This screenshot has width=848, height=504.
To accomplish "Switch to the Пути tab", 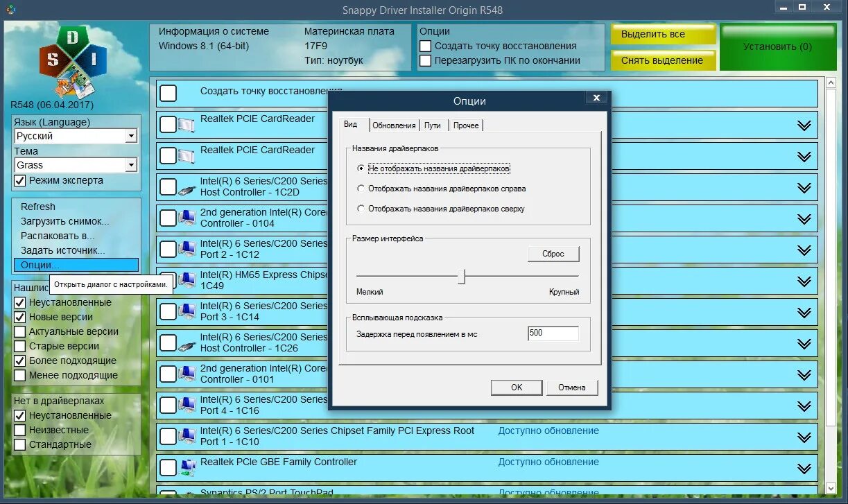I will click(433, 125).
